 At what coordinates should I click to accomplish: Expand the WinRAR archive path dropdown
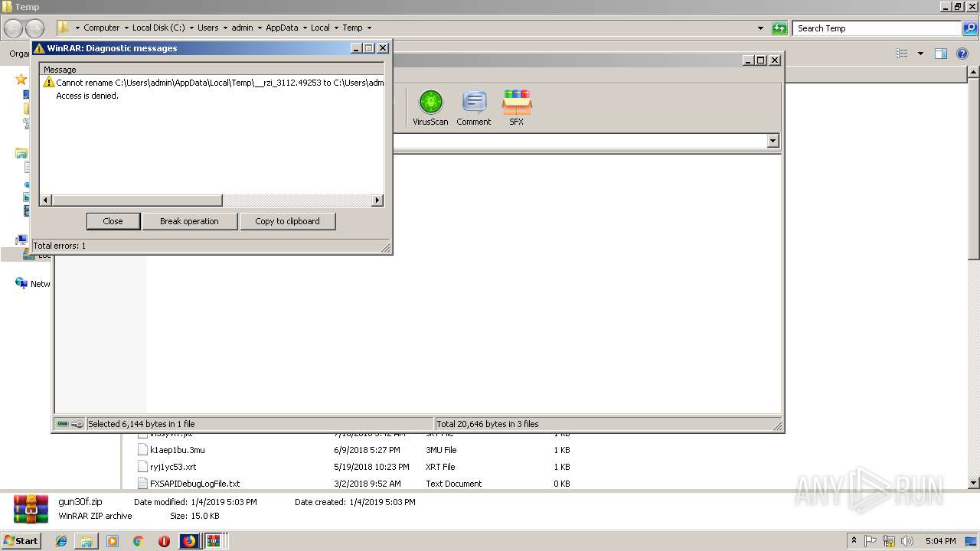tap(773, 141)
